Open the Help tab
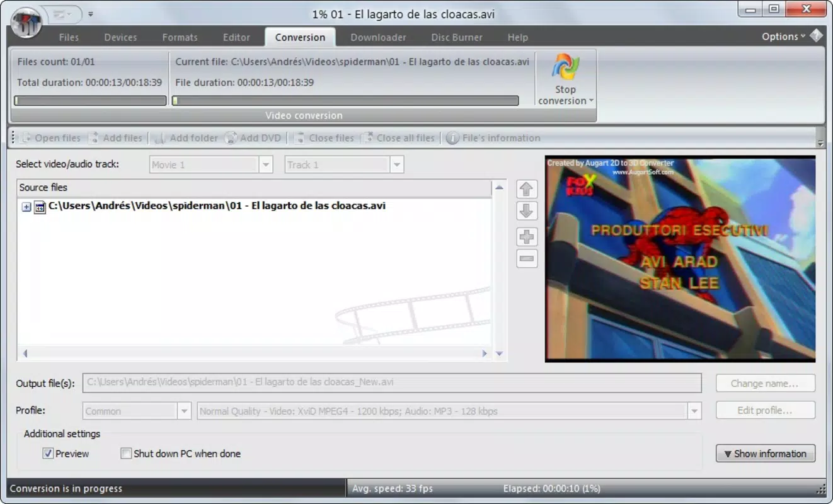The height and width of the screenshot is (504, 833). point(517,37)
